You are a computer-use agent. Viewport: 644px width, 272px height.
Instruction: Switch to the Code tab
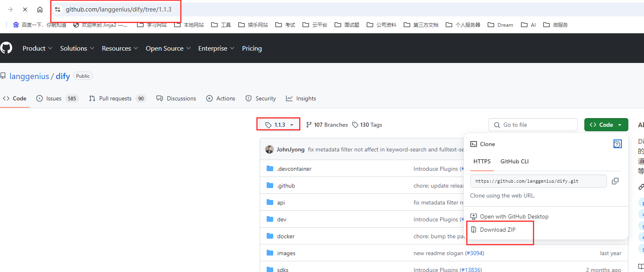click(14, 98)
